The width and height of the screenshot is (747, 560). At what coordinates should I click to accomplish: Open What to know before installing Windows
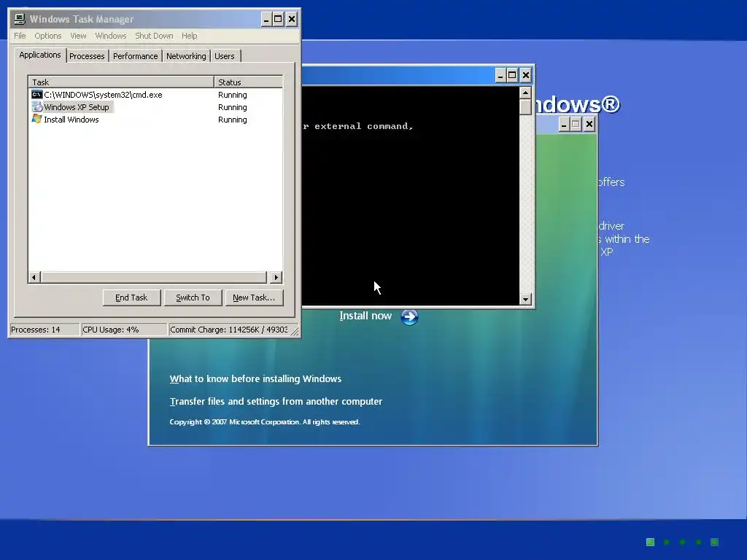pyautogui.click(x=255, y=378)
